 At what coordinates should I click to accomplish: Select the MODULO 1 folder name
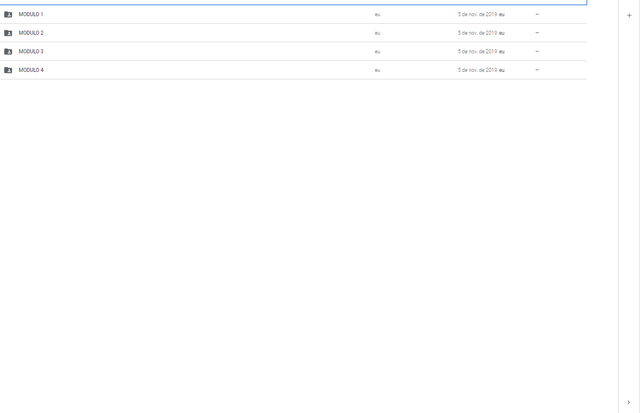tap(31, 14)
